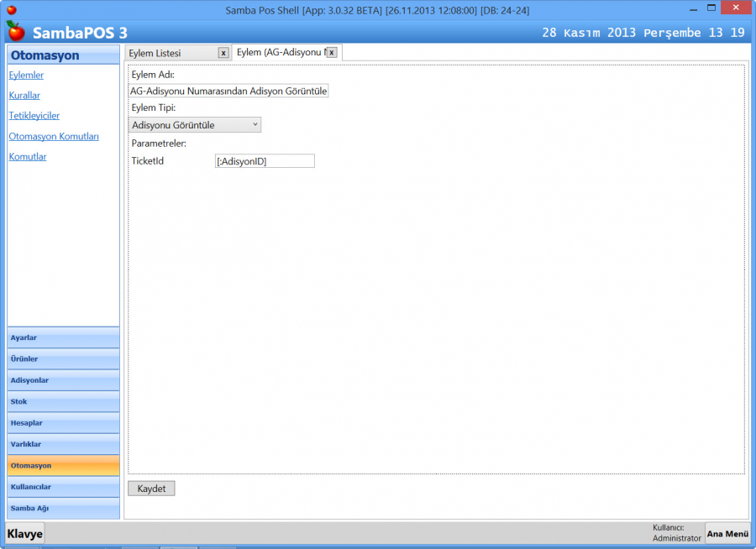Viewport: 756px width, 549px height.
Task: Close the Eylem Listesi tab
Action: pyautogui.click(x=223, y=53)
